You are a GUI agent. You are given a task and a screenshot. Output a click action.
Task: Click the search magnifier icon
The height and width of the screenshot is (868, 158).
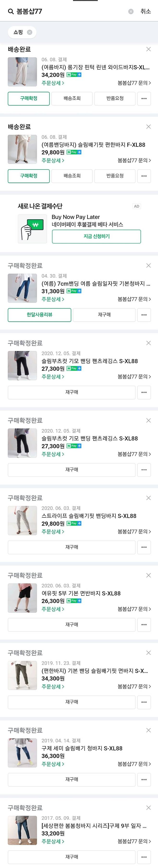pos(11,12)
